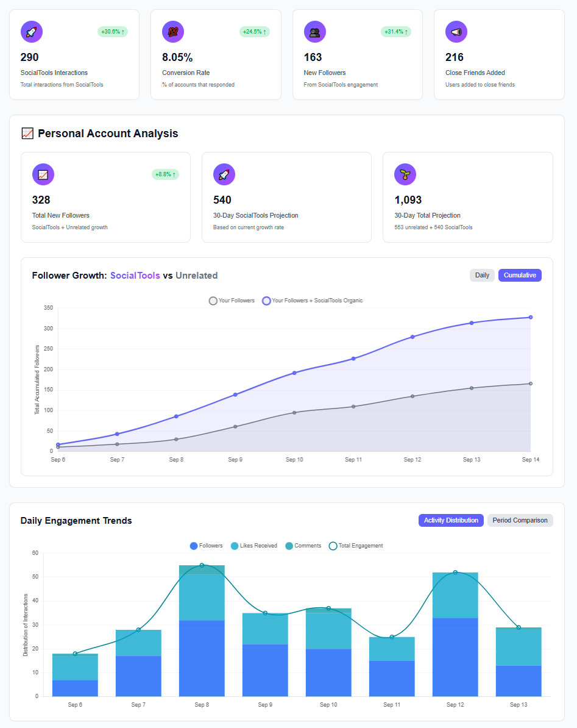577x728 pixels.
Task: Toggle the blue Followers legend swatch
Action: pos(194,546)
